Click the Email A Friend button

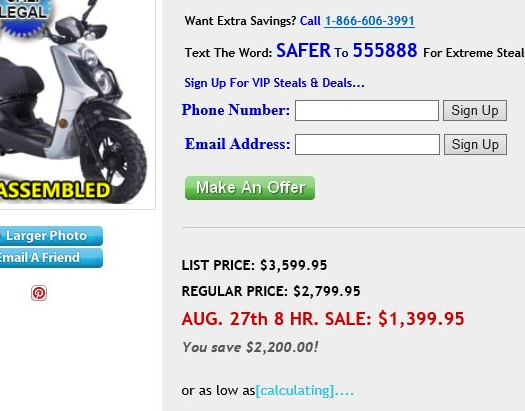(x=51, y=258)
